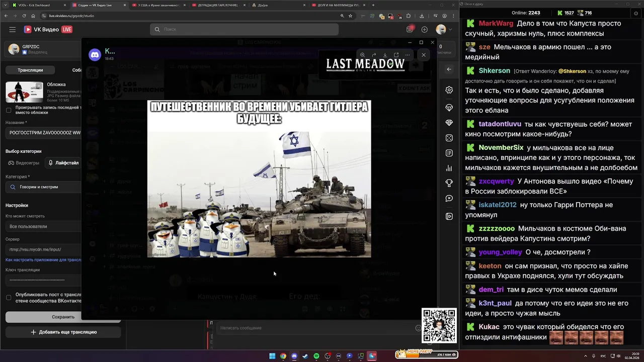
Task: Toggle Проигрывать запись последней трансляции checkbox
Action: [x=9, y=110]
